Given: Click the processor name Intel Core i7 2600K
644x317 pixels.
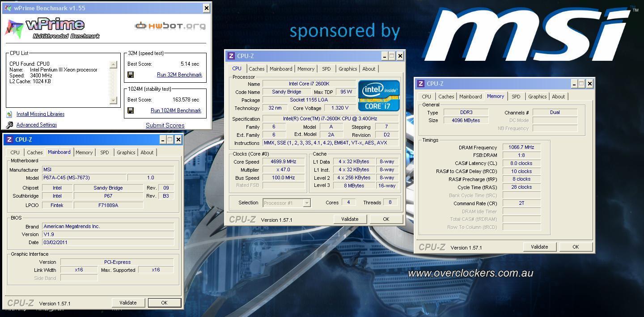Looking at the screenshot, I should (x=309, y=84).
